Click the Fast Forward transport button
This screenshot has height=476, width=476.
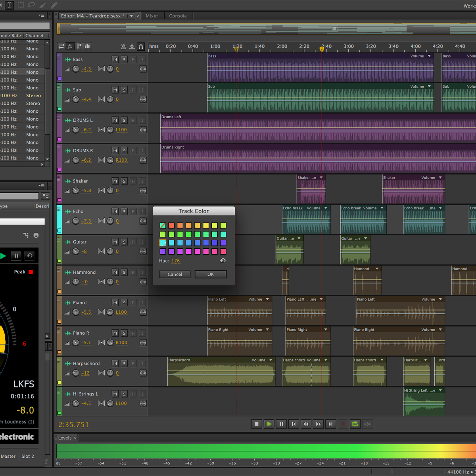pos(318,424)
